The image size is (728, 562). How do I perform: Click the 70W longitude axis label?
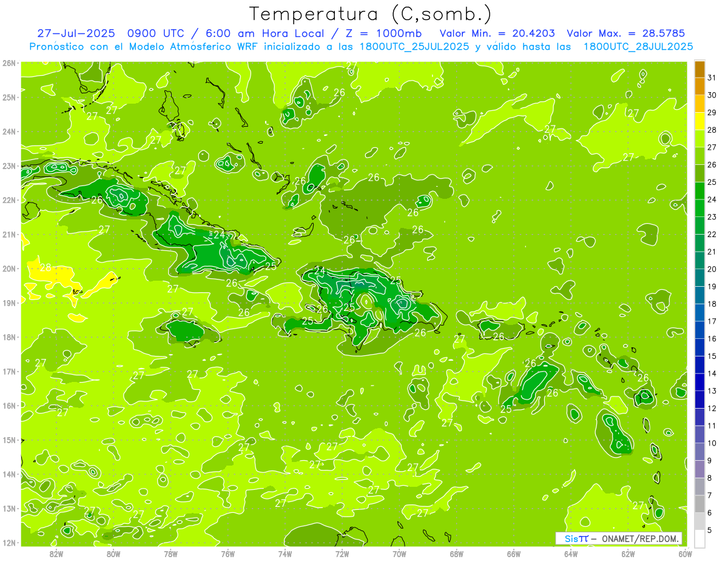click(399, 554)
